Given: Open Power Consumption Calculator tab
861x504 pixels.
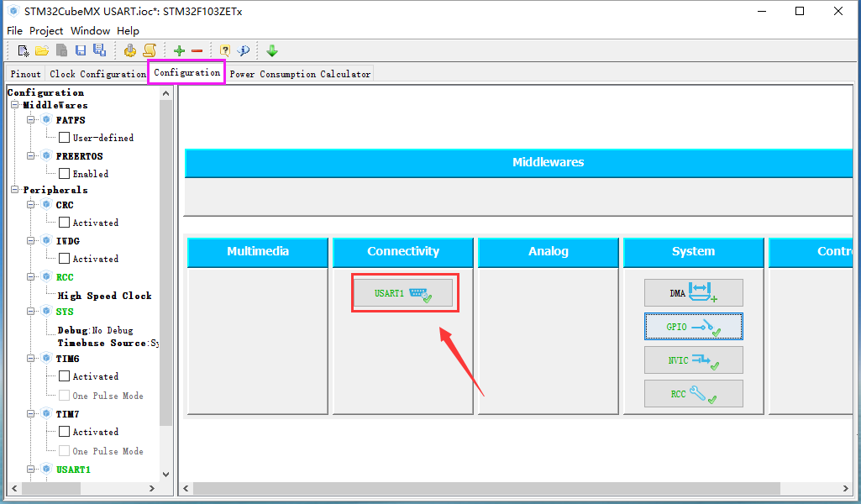Looking at the screenshot, I should (300, 74).
